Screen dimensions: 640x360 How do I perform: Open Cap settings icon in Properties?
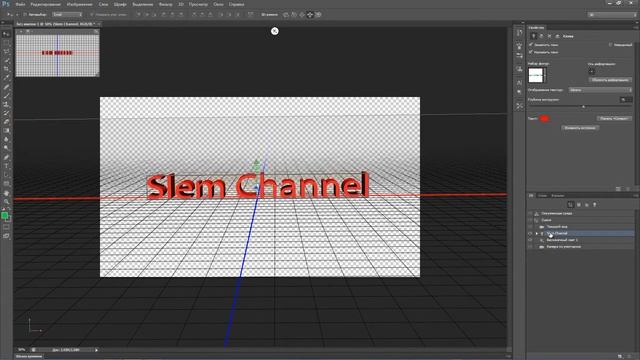(549, 36)
